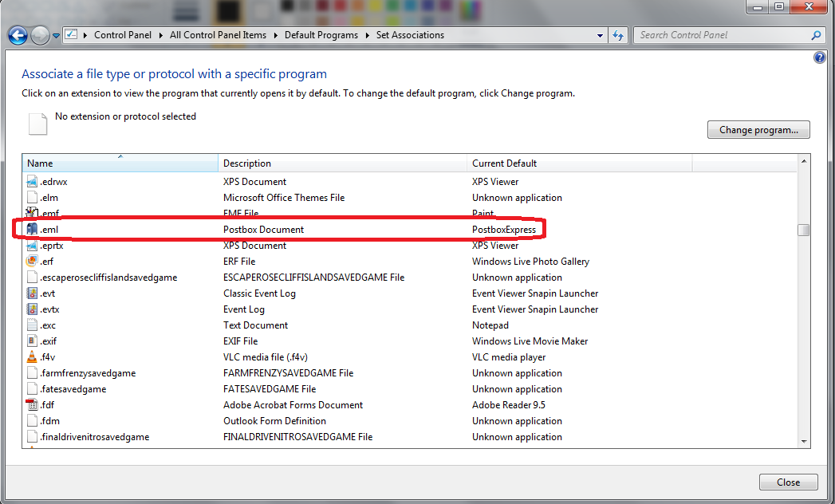Expand arrow after Control Panel breadcrumb
This screenshot has height=504, width=835.
[160, 35]
